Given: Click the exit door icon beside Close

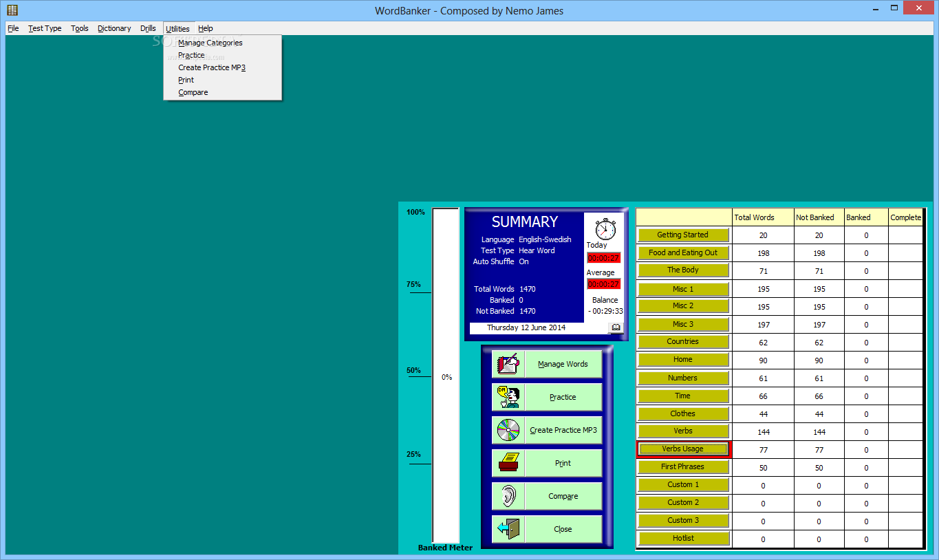Looking at the screenshot, I should tap(508, 529).
